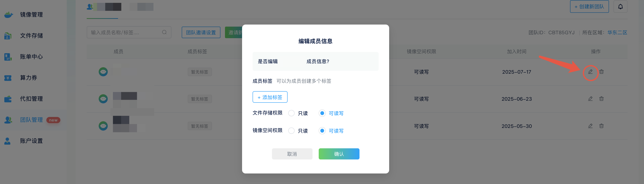Click the new badge beside 团队管理
This screenshot has width=644, height=184.
[x=53, y=120]
